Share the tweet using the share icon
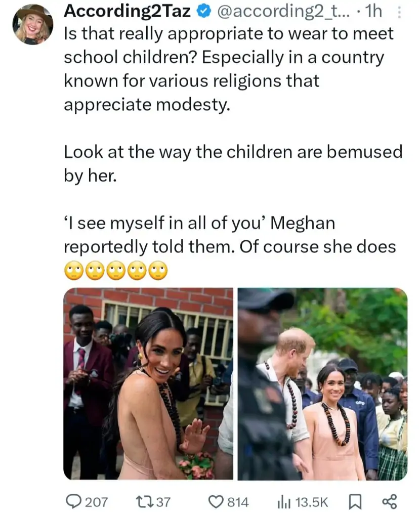Screen dimensions: 420x518 [x=388, y=501]
